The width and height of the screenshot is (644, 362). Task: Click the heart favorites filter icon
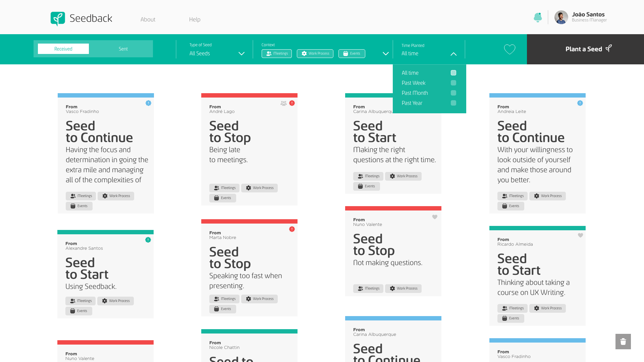pos(509,49)
